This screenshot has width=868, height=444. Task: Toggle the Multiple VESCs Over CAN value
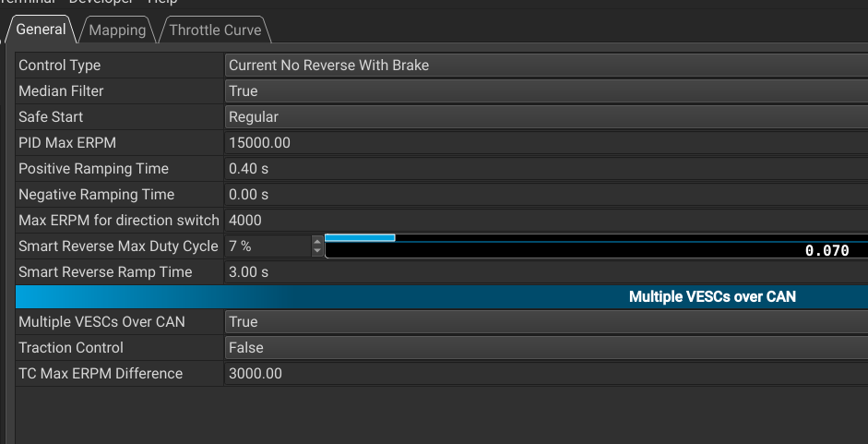click(544, 322)
